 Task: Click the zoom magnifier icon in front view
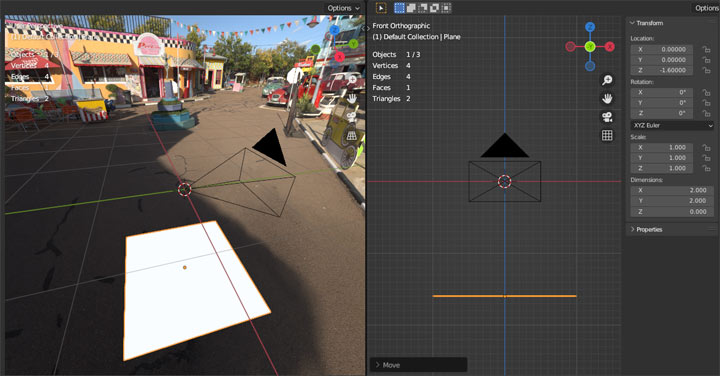point(607,80)
